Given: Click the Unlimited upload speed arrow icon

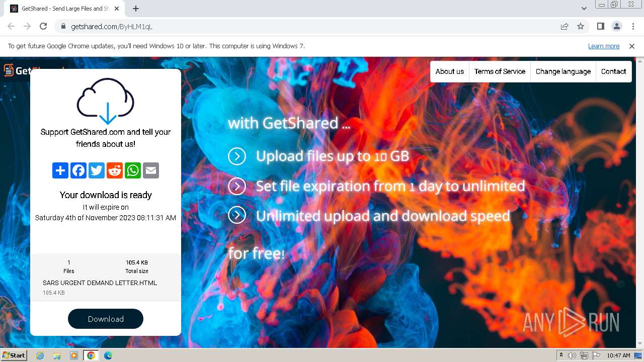Looking at the screenshot, I should 237,216.
